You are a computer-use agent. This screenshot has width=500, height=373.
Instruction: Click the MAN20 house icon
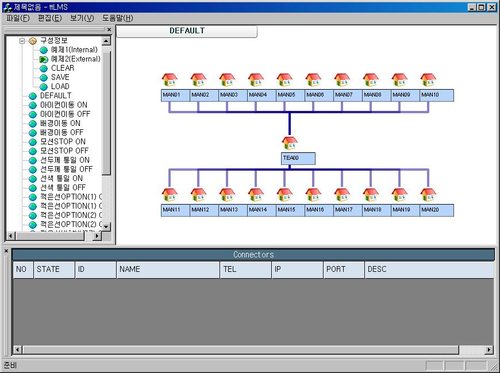428,195
